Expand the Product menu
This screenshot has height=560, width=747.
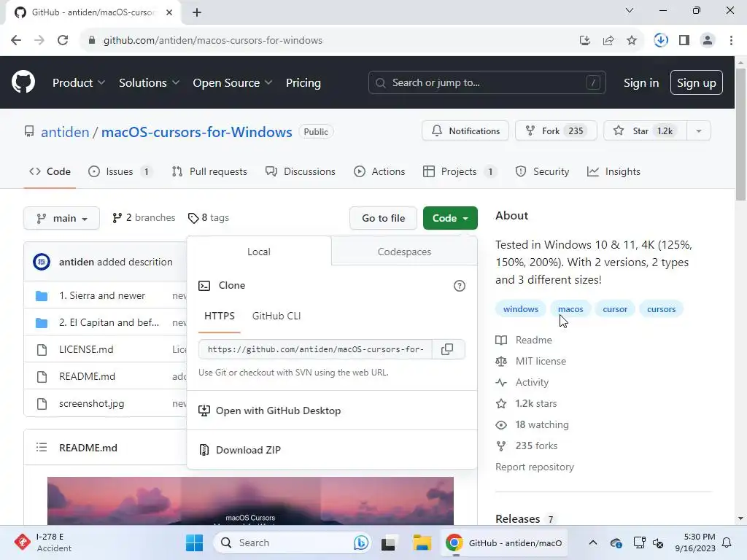(x=79, y=83)
